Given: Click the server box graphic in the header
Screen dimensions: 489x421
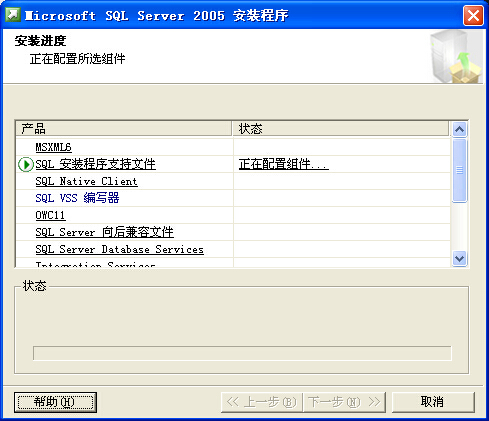Looking at the screenshot, I should 455,57.
